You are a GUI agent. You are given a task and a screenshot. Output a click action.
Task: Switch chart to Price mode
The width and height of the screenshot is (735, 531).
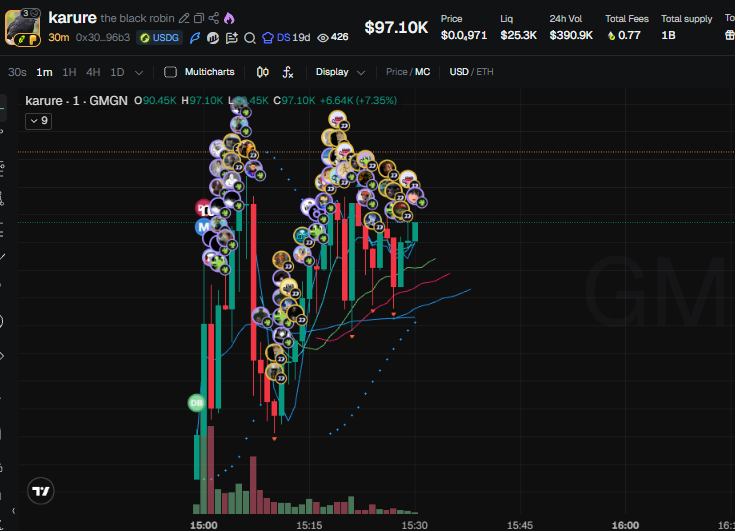click(397, 72)
